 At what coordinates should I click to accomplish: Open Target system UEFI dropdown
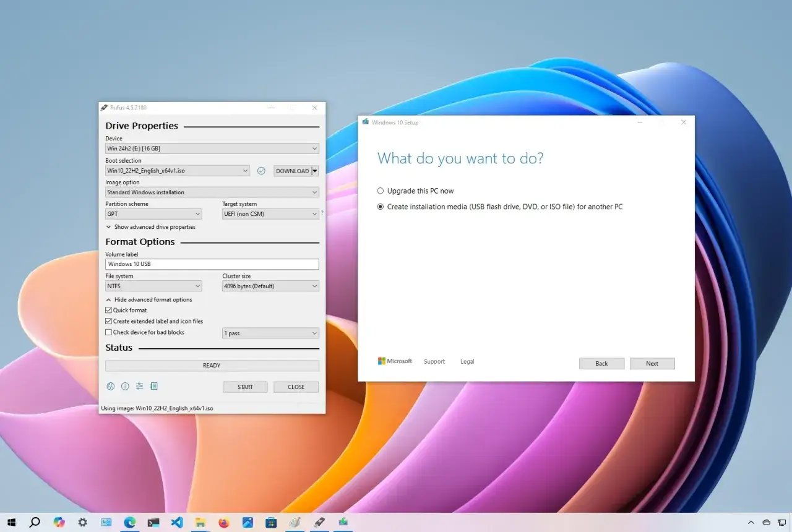coord(270,214)
